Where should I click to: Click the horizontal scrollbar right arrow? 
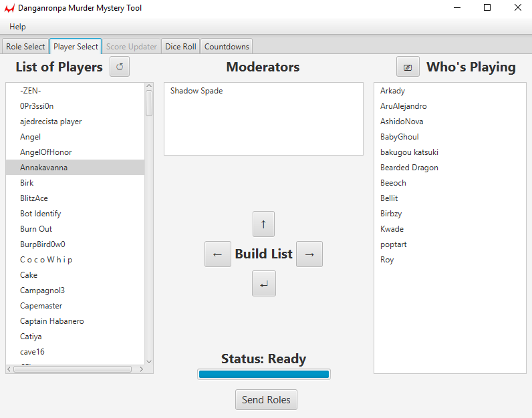tap(142, 369)
